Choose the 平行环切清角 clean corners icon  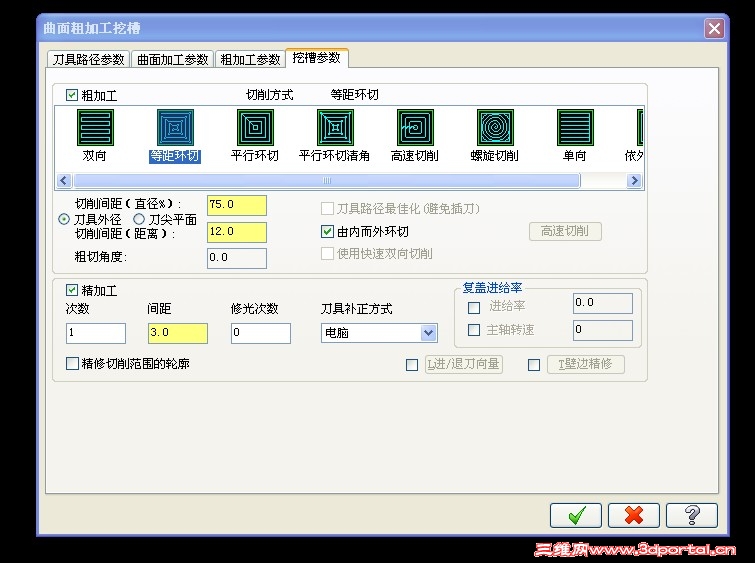coord(335,128)
